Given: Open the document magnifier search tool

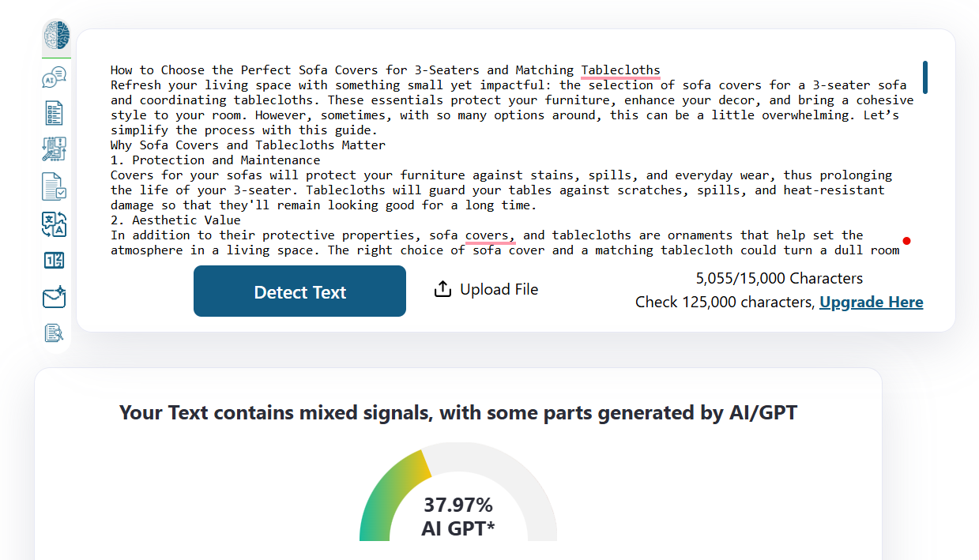Looking at the screenshot, I should [x=54, y=333].
